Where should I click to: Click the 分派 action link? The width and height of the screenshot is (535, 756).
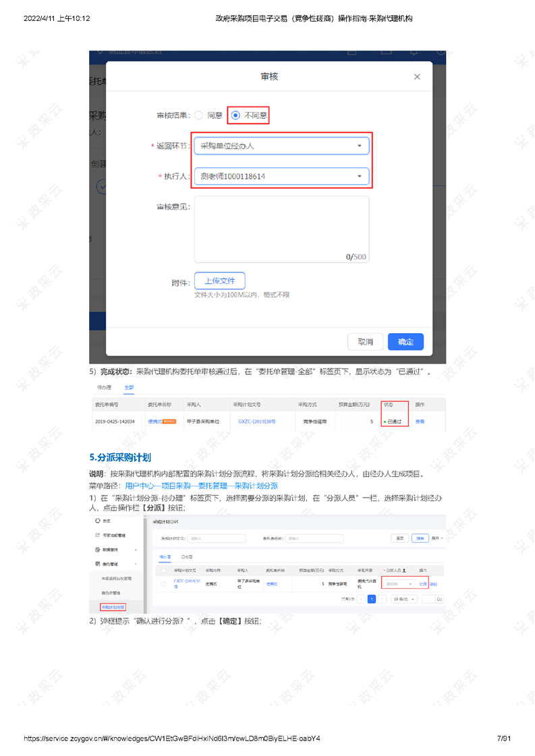(422, 584)
